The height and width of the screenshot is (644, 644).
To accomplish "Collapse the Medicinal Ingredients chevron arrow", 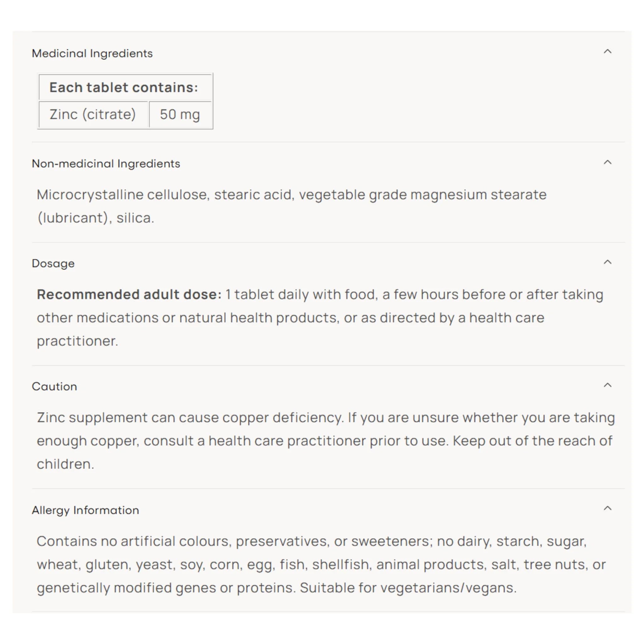I will (607, 52).
